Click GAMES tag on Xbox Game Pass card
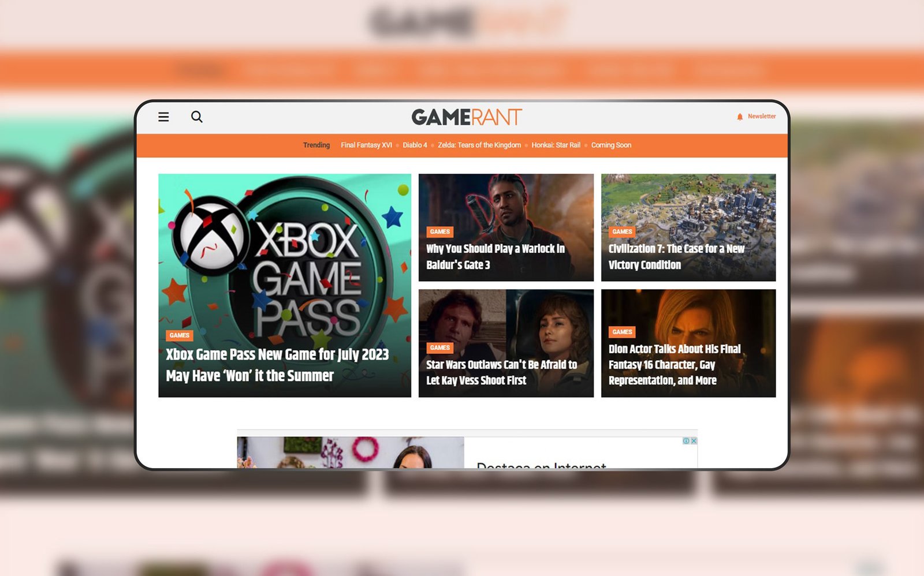 pos(180,335)
